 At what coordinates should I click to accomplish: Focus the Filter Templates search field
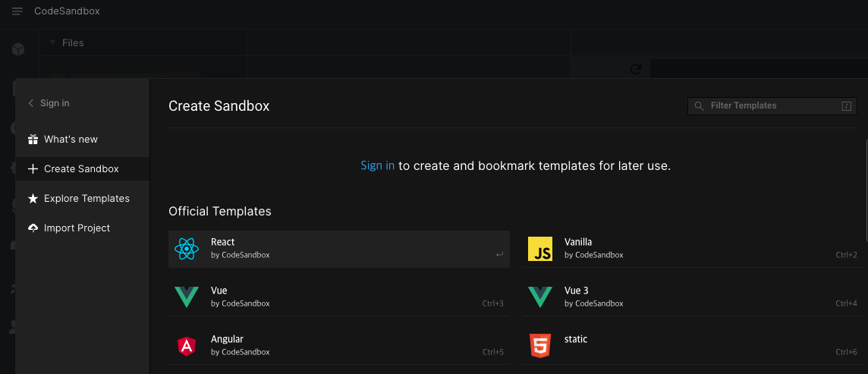click(772, 105)
